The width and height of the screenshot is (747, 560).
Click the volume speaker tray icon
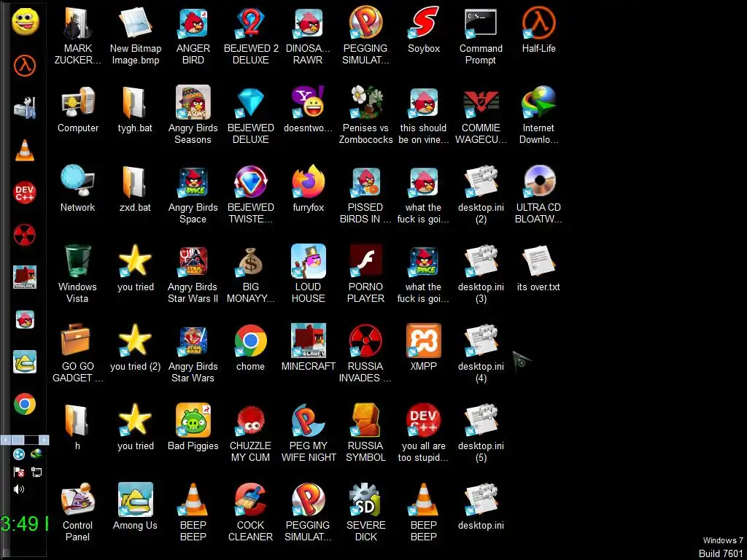click(19, 489)
